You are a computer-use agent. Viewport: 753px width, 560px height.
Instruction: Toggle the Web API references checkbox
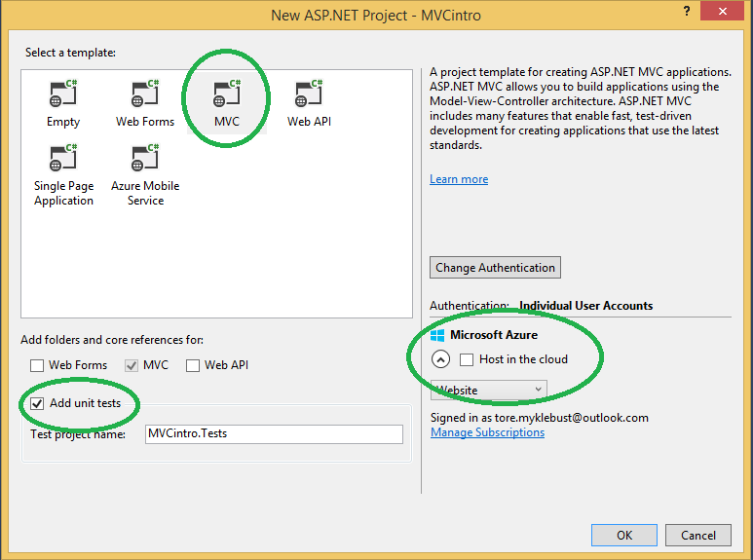coord(193,365)
